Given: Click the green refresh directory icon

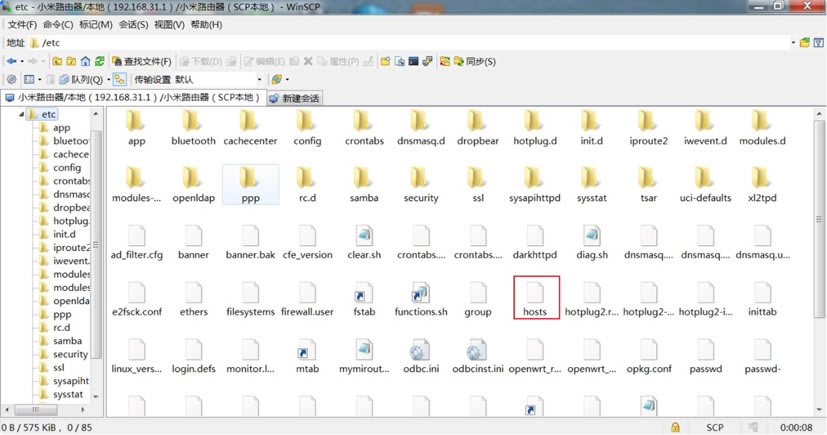Looking at the screenshot, I should (x=99, y=61).
